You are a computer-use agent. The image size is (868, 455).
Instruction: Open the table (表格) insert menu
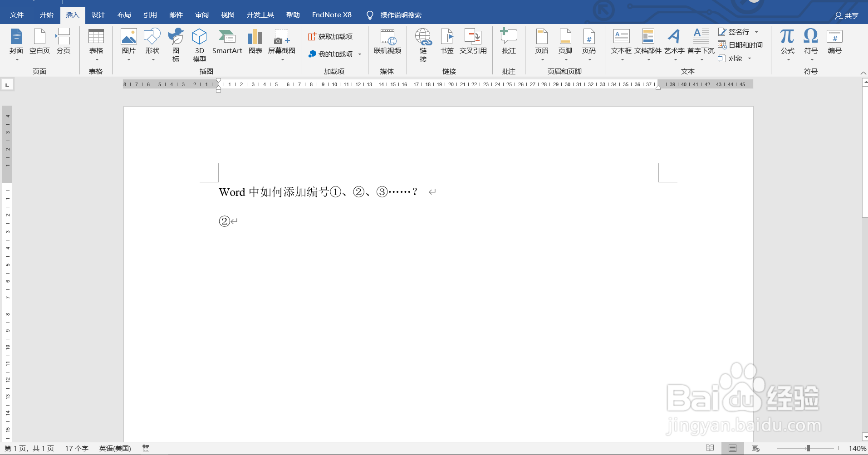(96, 44)
